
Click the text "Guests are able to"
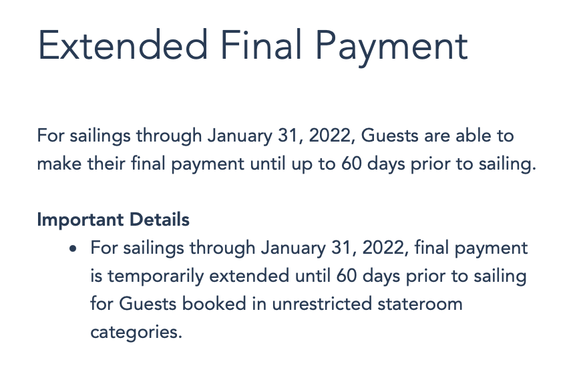439,136
